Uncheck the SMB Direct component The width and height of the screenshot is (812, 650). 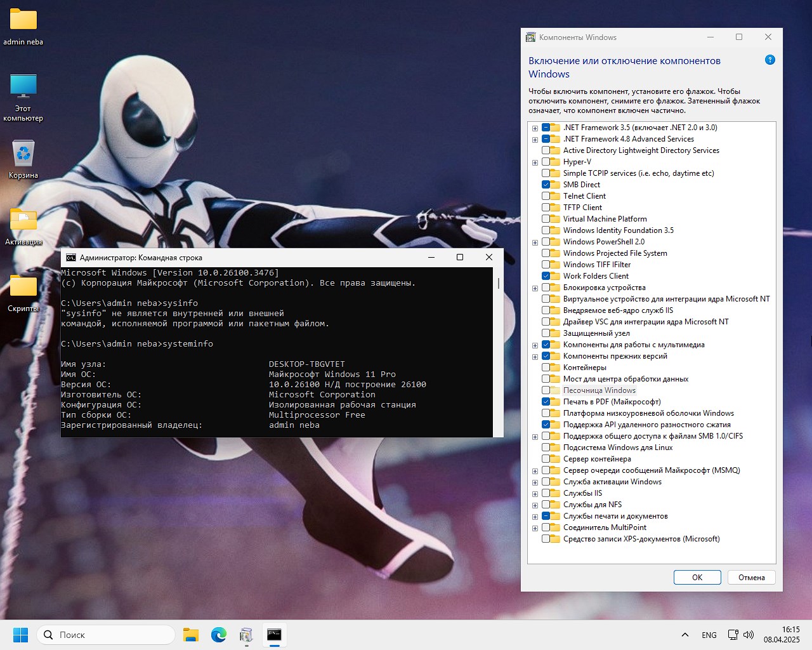click(546, 185)
